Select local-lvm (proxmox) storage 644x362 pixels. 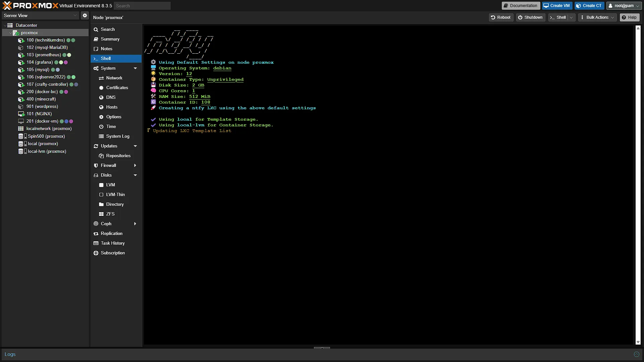click(x=45, y=152)
